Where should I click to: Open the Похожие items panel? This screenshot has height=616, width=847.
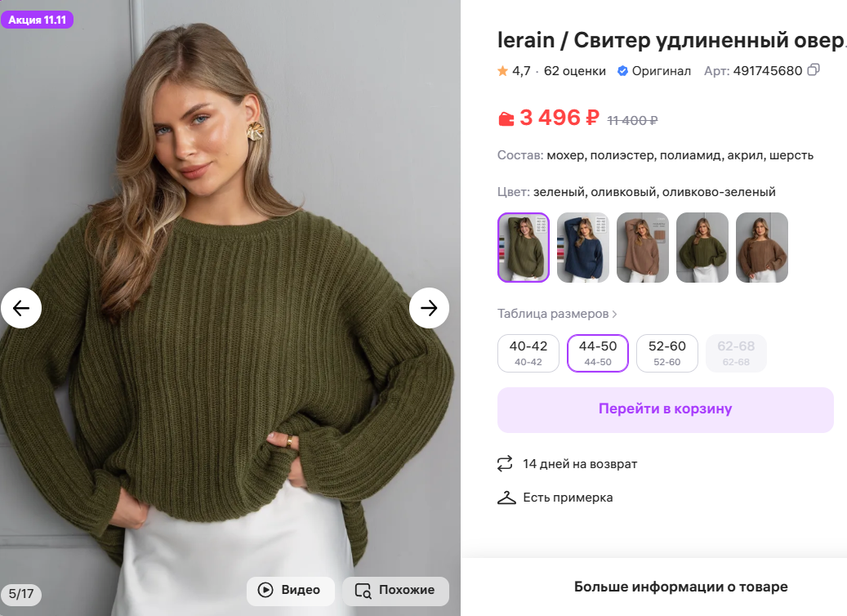(x=395, y=591)
